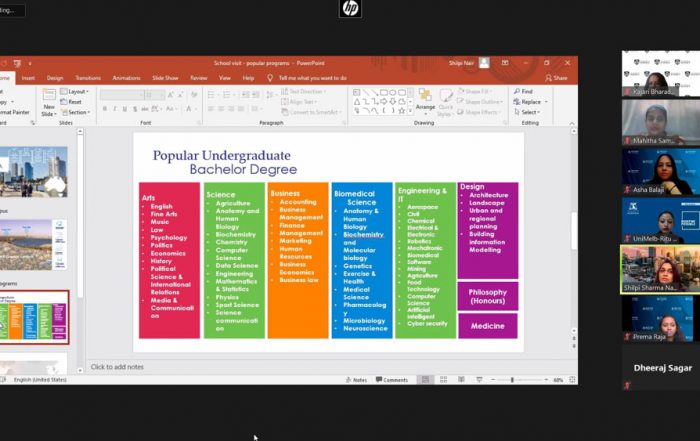
Task: Toggle Strikethrough formatting
Action: pyautogui.click(x=145, y=109)
